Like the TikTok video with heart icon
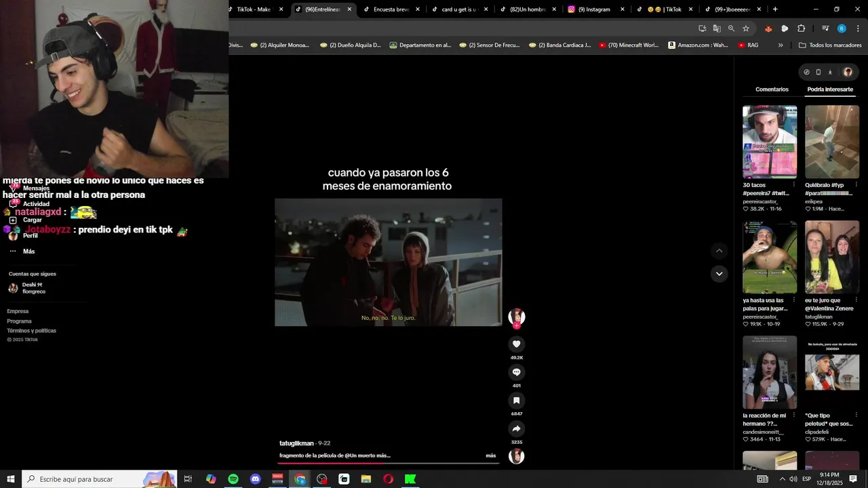 [516, 344]
